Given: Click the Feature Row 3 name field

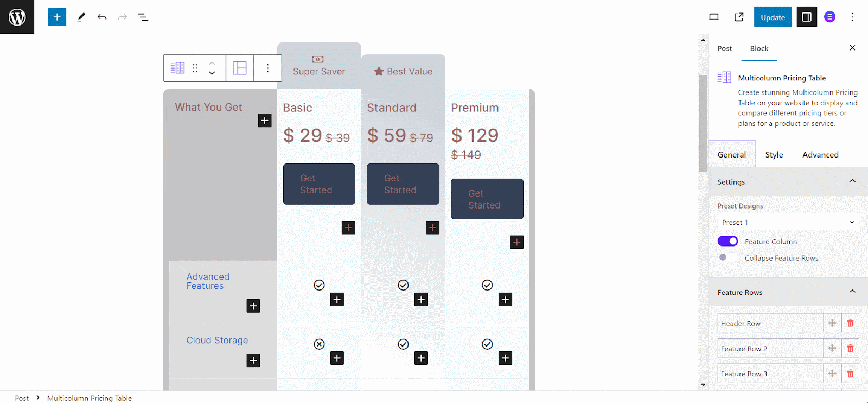Looking at the screenshot, I should 770,374.
